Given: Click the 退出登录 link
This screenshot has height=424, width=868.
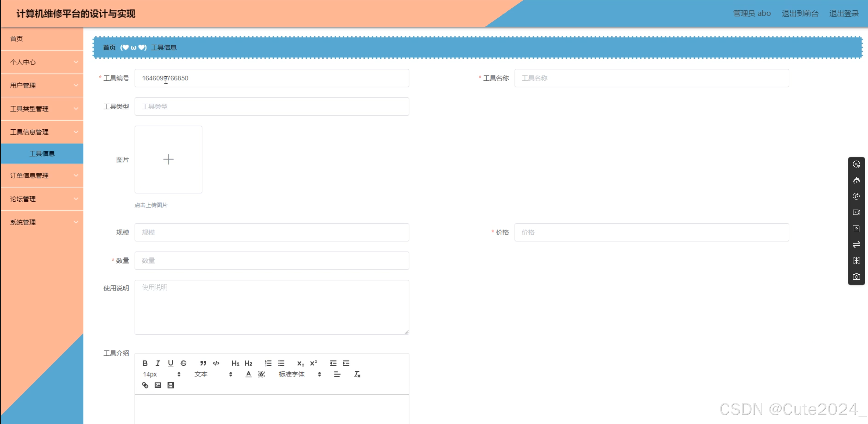Looking at the screenshot, I should pos(844,13).
